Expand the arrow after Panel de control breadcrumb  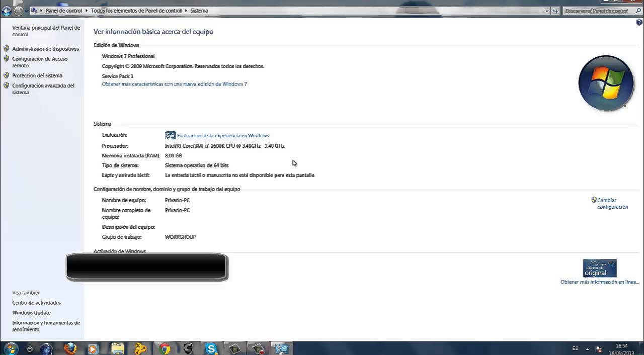(x=87, y=11)
